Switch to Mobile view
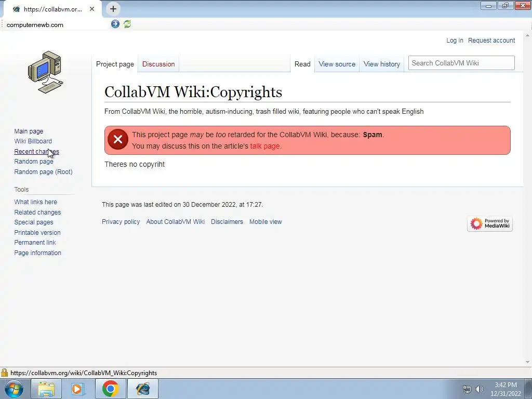Screen dimensions: 532x399 [x=265, y=222]
